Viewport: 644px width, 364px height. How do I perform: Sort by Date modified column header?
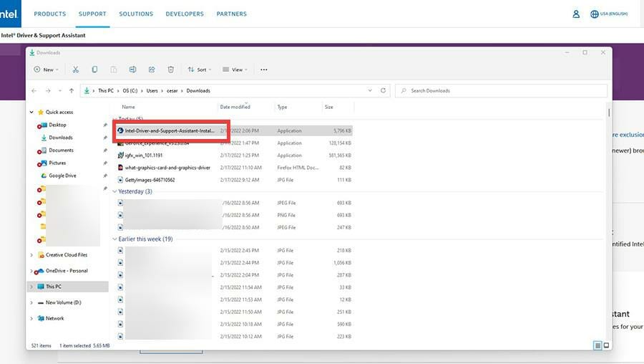235,107
